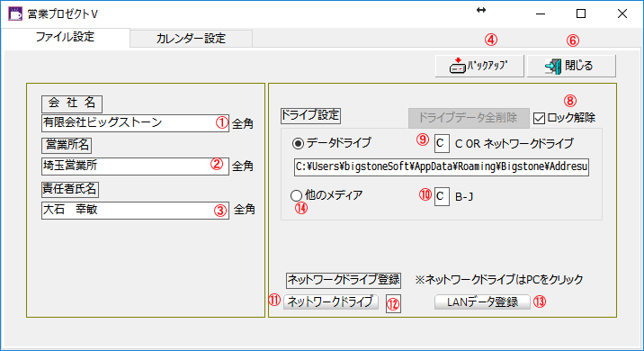This screenshot has width=644, height=351.
Task: Click the small network drive letter box marked ⑫
Action: click(x=393, y=304)
